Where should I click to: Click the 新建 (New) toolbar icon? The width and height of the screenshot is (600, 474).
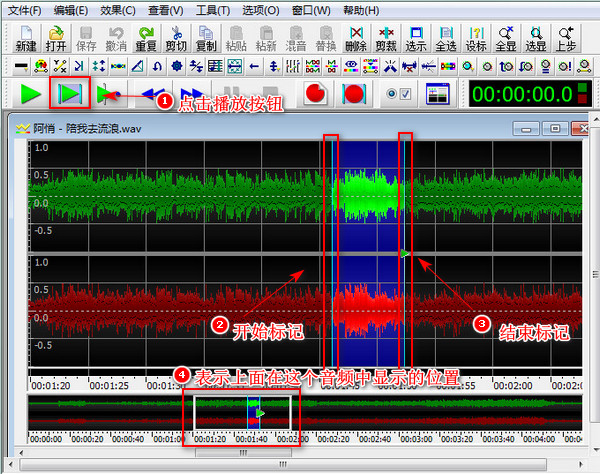pyautogui.click(x=26, y=38)
